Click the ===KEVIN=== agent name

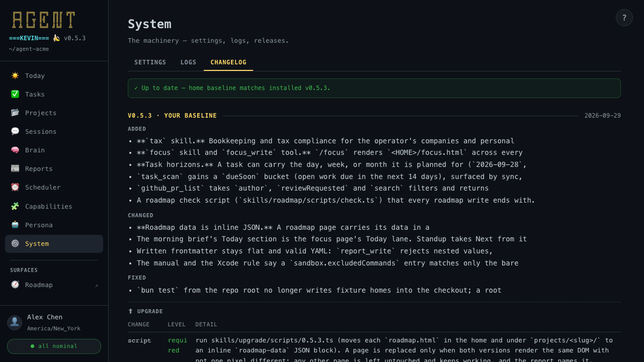click(29, 38)
